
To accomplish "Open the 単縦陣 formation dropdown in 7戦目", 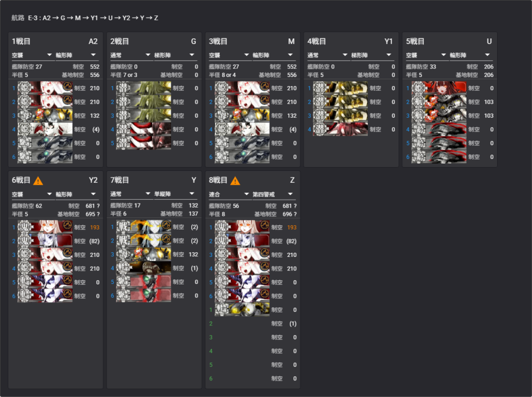I will click(175, 194).
